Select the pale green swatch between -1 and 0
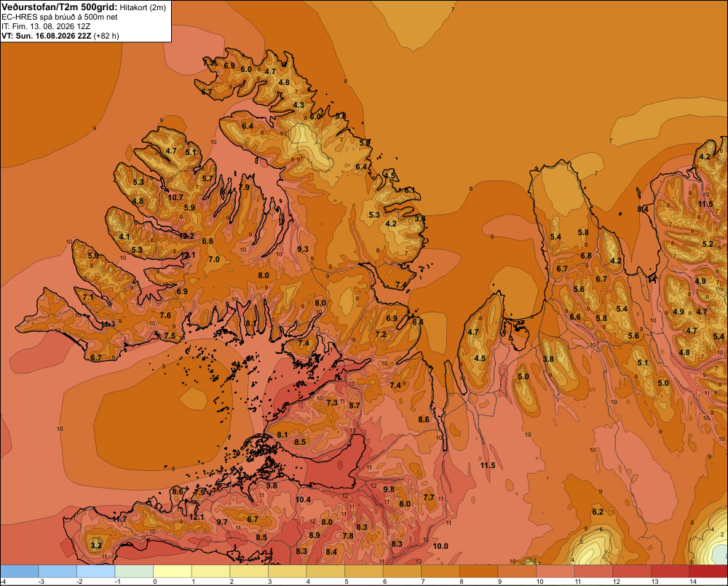Viewport: 728px width, 586px height. click(x=134, y=571)
